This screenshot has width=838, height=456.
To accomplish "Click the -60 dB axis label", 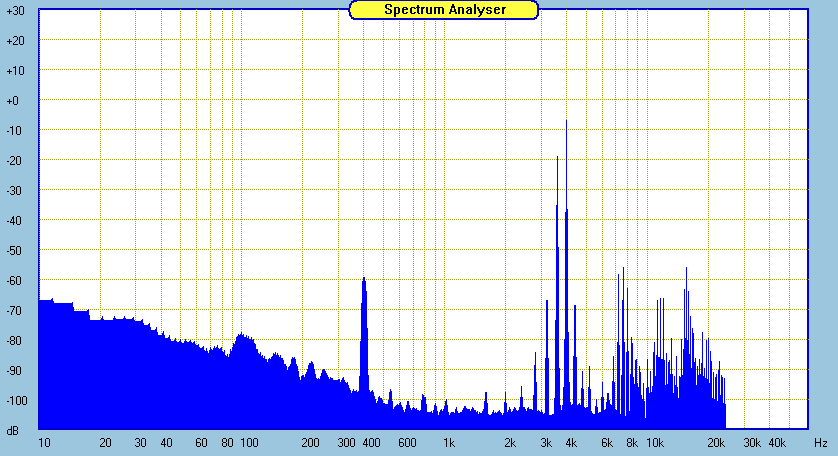I will (15, 280).
